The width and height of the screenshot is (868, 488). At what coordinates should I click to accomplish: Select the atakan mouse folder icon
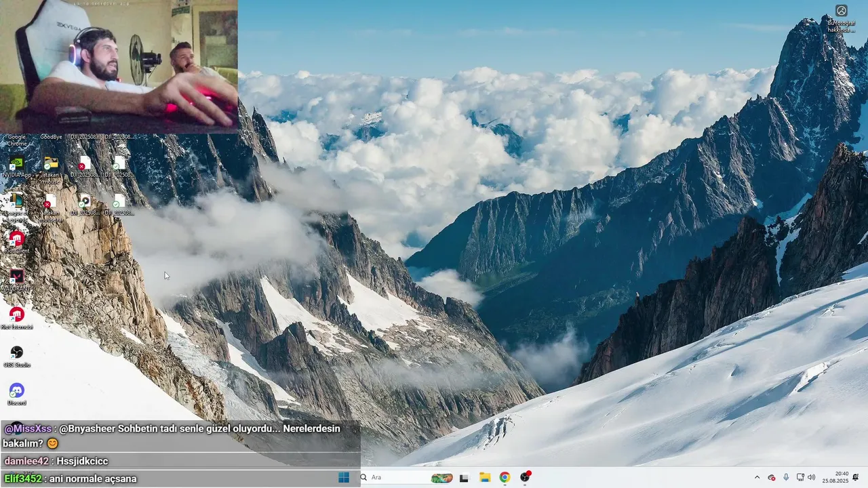pyautogui.click(x=51, y=169)
